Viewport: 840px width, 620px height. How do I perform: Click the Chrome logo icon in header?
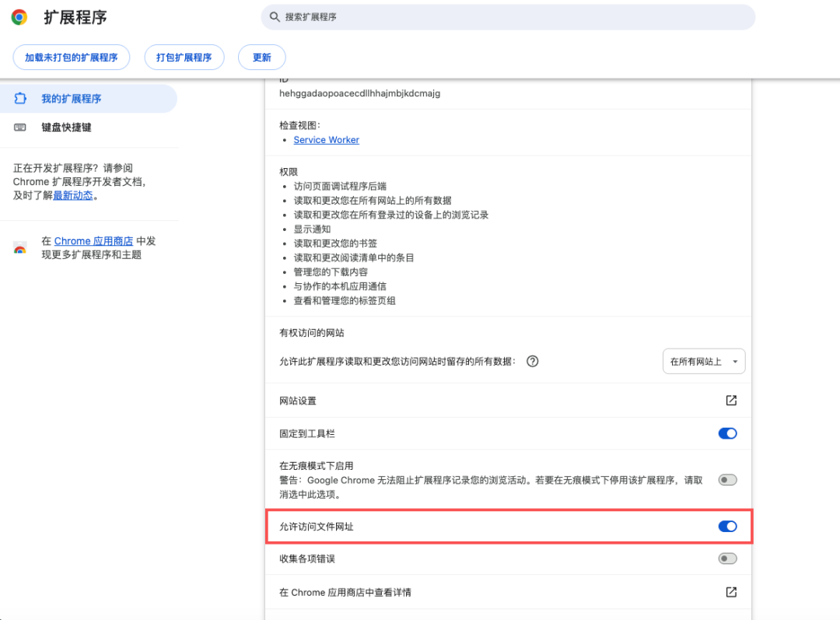[19, 17]
